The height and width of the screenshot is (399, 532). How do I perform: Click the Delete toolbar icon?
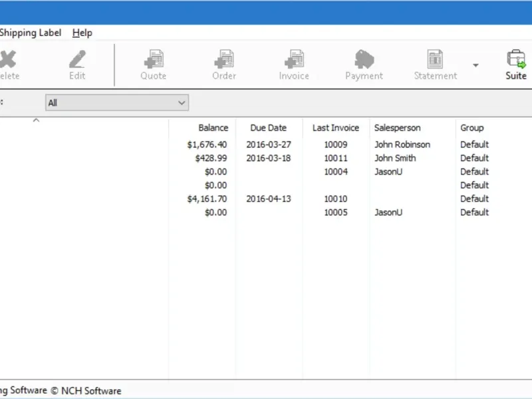coord(8,59)
